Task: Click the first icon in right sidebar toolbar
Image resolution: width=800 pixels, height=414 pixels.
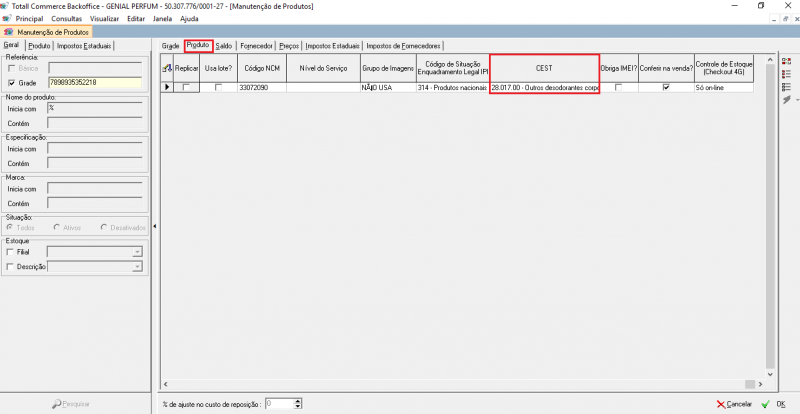Action: pyautogui.click(x=786, y=61)
